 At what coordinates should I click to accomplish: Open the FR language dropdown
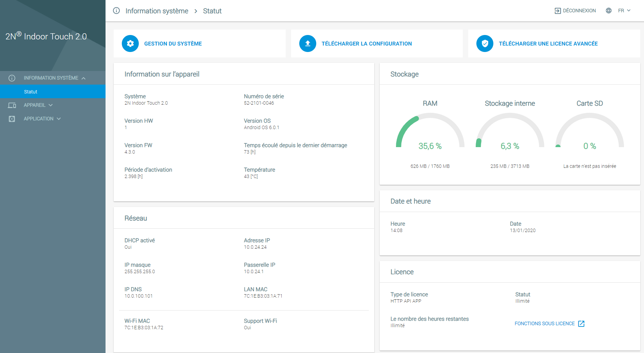click(x=624, y=11)
